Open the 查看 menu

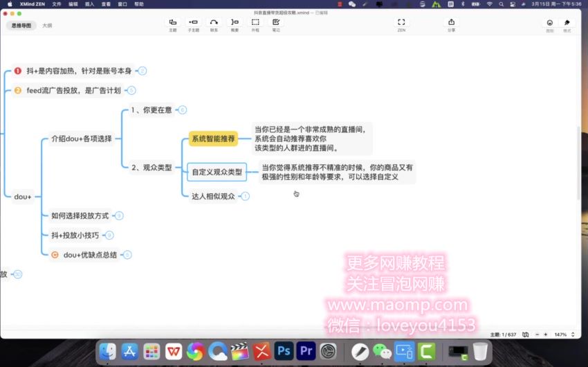(x=106, y=4)
